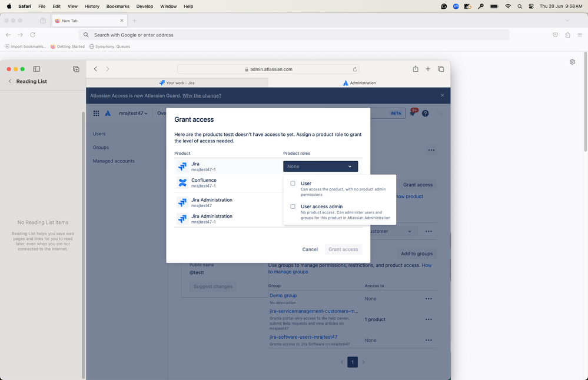Open the outer window settings gear

point(572,62)
